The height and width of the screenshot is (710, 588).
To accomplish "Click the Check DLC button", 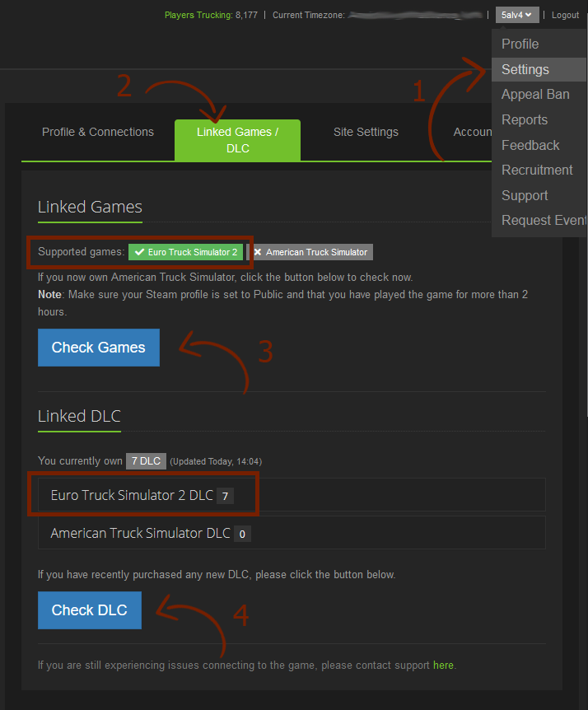I will coord(90,610).
